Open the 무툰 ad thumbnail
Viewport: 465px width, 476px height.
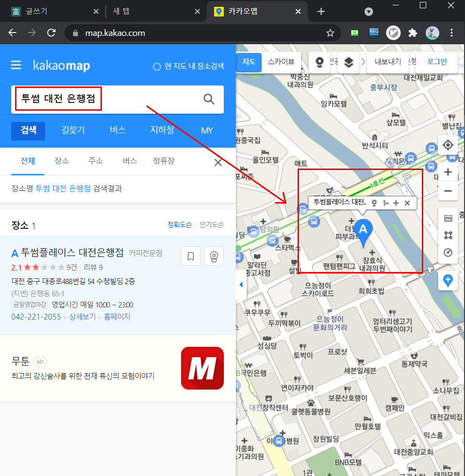point(202,368)
